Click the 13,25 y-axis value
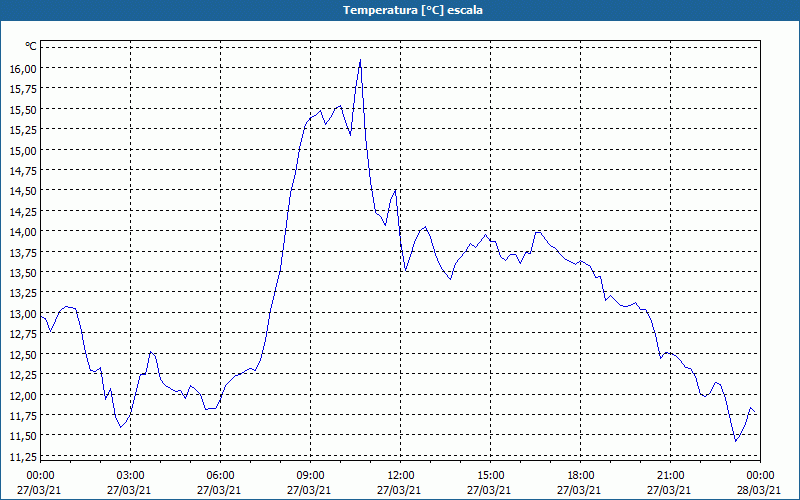 [23, 293]
